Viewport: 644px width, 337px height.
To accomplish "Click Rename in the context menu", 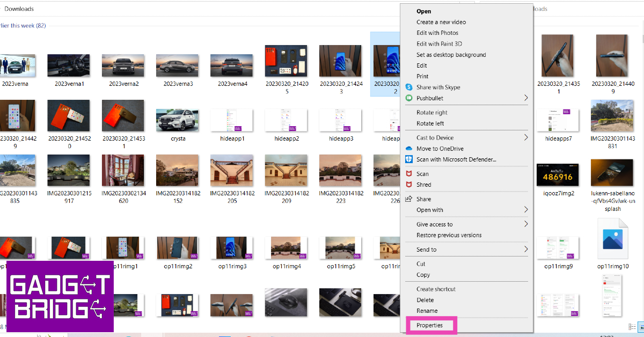I will pos(427,311).
